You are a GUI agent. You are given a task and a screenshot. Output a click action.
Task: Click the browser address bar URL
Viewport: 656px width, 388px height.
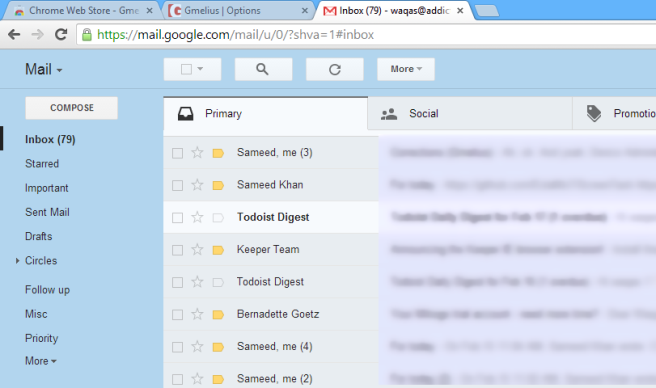coord(236,35)
